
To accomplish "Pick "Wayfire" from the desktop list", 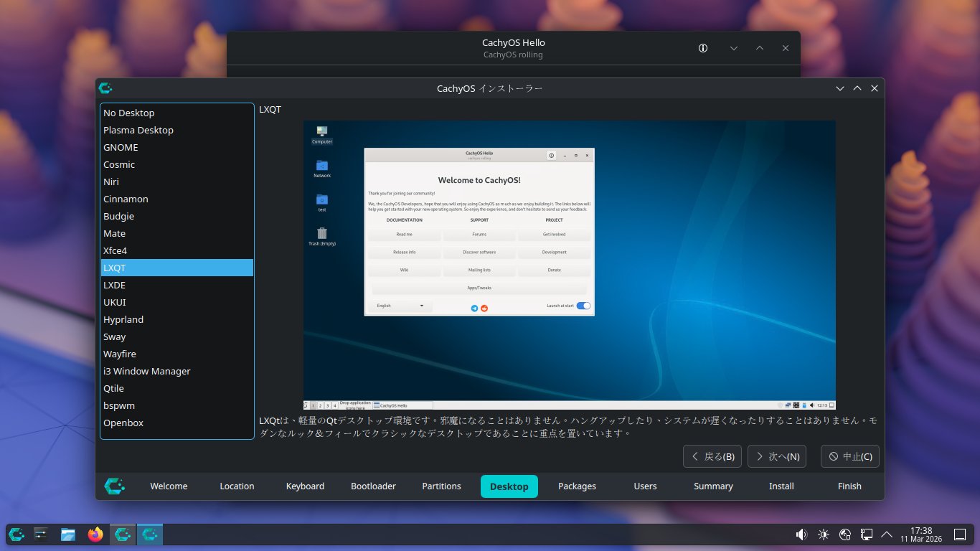I will (x=177, y=354).
